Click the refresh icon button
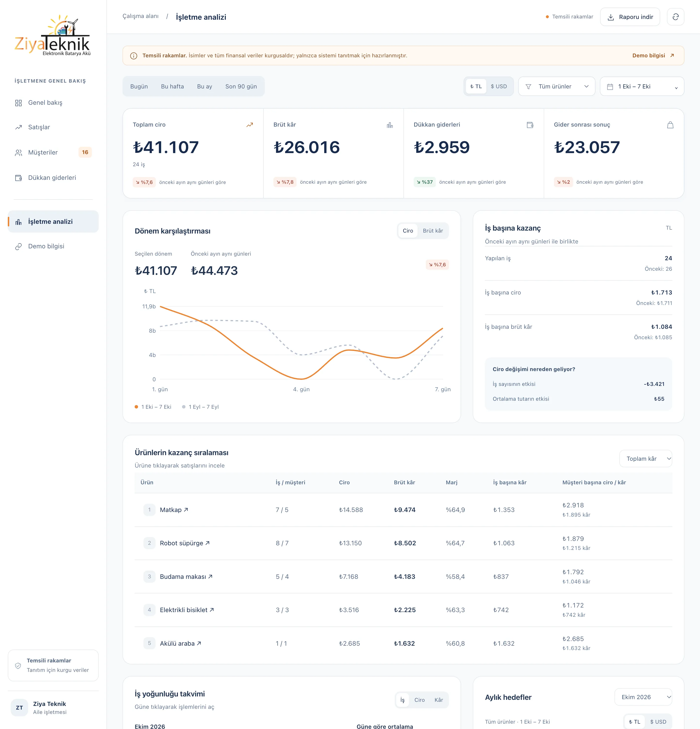Screen dimensions: 700x729 [675, 17]
